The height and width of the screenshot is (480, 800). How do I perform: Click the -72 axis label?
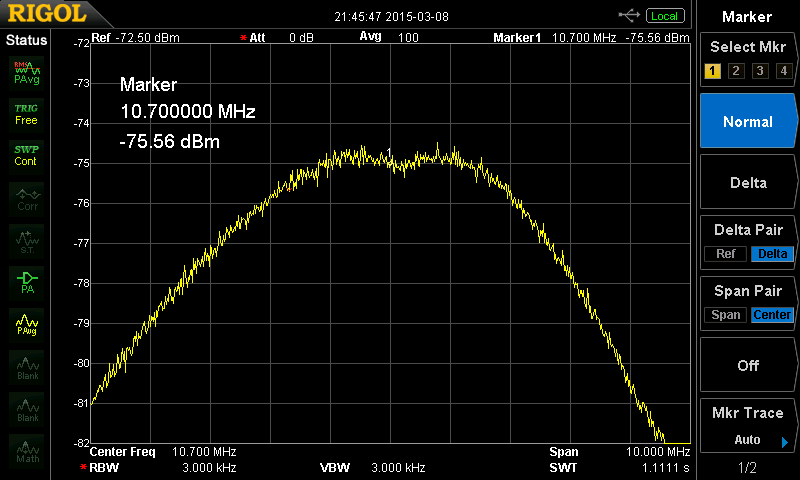click(81, 43)
